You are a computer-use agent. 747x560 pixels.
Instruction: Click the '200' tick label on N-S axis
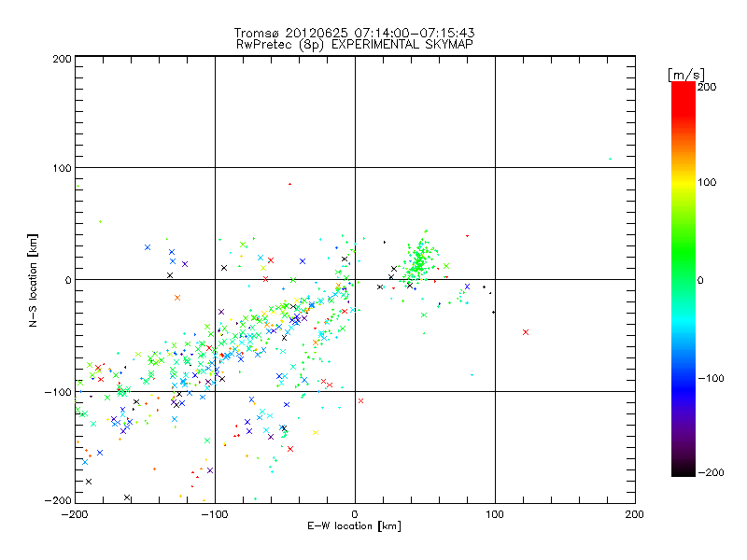[62, 59]
